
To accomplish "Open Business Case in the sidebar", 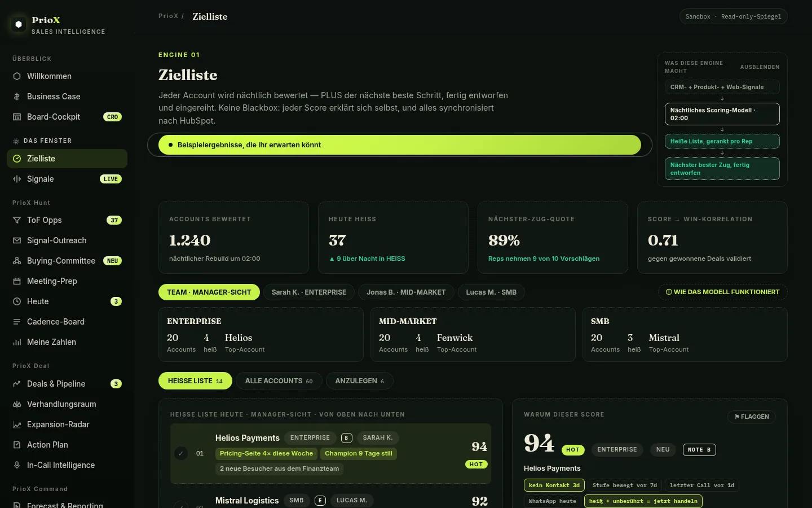I will 67,97.
